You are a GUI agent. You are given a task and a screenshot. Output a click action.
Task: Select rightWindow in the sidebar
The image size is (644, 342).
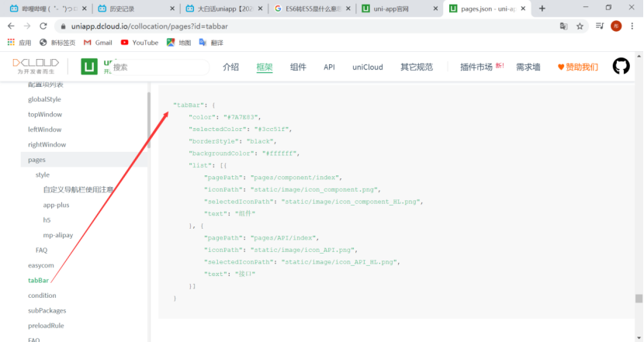47,144
